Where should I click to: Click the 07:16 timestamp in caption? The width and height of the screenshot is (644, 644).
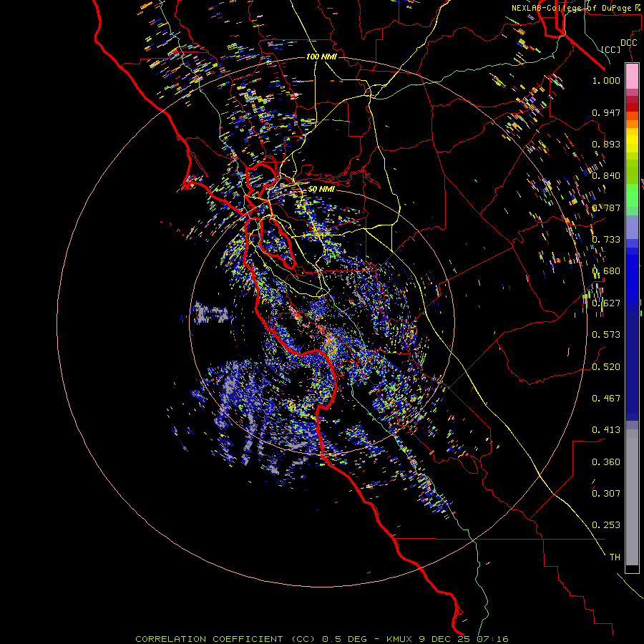pyautogui.click(x=492, y=639)
